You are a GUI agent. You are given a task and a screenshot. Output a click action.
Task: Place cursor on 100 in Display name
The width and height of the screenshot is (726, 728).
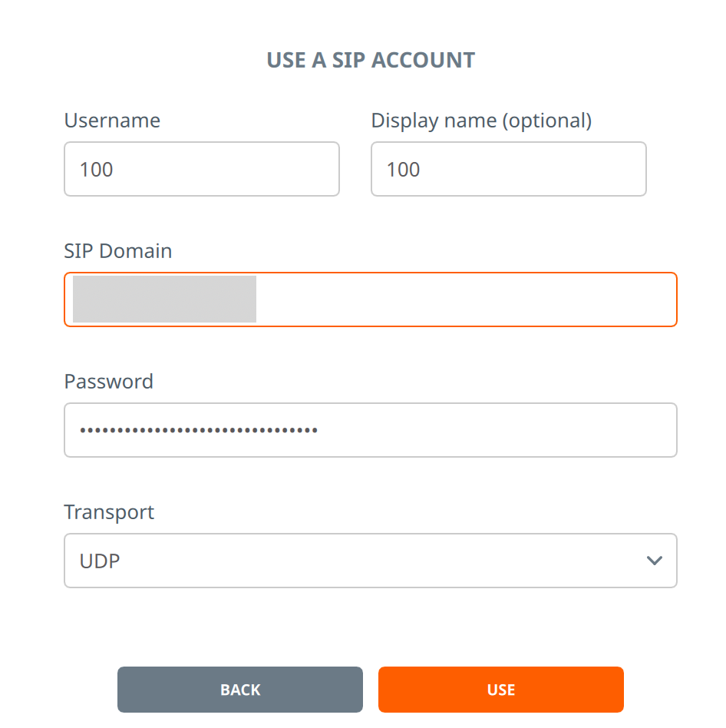404,170
